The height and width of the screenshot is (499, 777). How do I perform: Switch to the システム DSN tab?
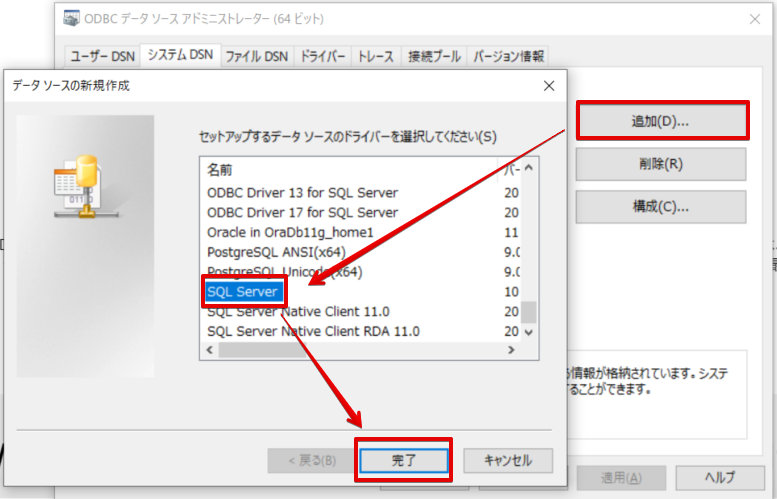[180, 55]
